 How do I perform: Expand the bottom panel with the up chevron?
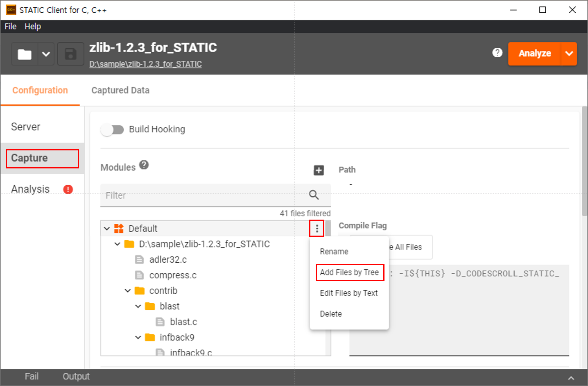click(571, 378)
